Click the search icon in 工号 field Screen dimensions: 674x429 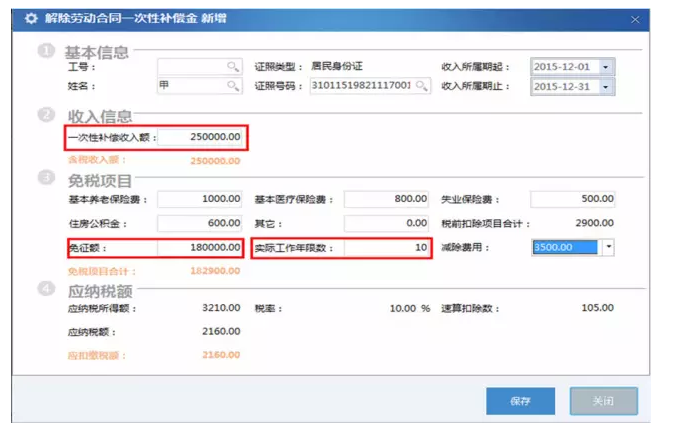pyautogui.click(x=233, y=66)
